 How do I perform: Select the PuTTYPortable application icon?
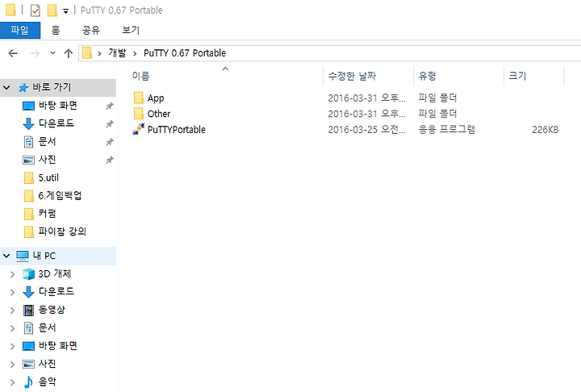139,129
